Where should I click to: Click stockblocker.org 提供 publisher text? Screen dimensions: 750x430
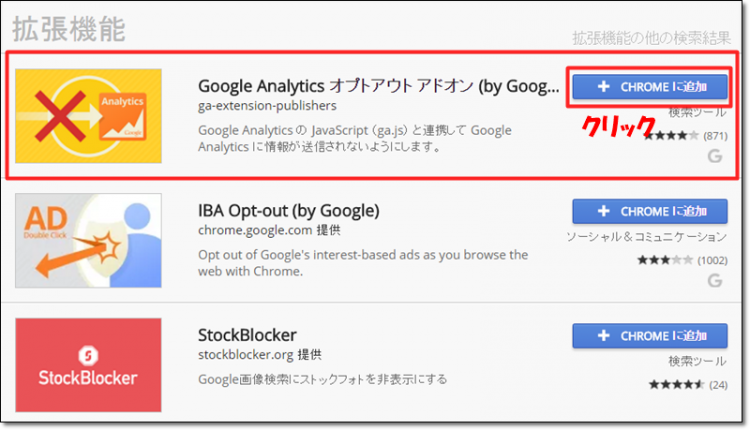coord(260,354)
